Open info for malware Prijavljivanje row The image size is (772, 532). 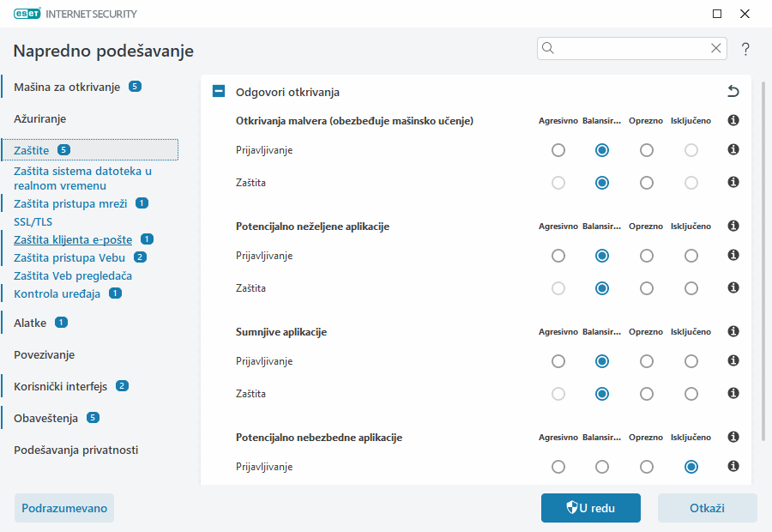click(733, 149)
